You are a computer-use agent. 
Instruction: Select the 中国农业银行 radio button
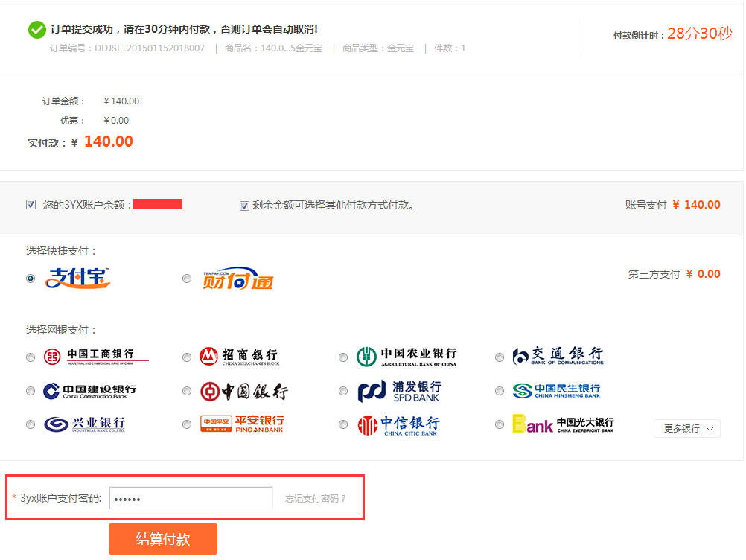coord(343,357)
